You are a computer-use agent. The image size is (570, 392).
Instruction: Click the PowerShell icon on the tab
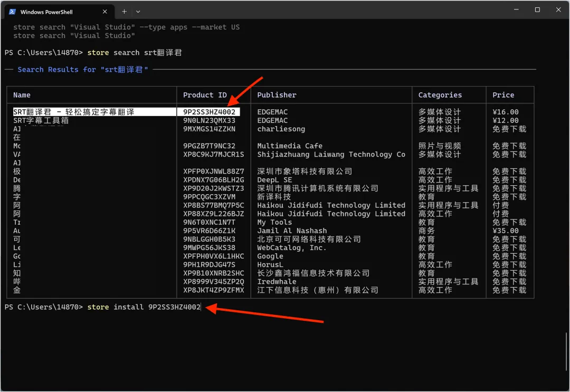tap(12, 12)
